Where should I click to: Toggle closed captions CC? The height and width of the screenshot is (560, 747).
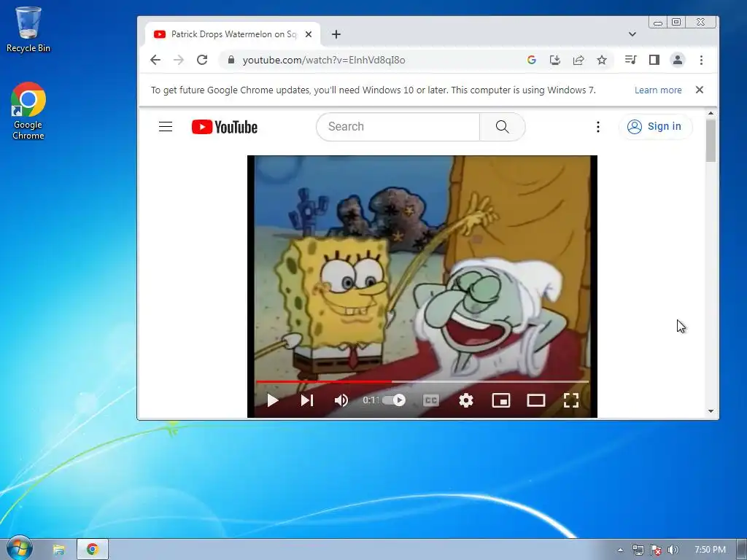click(430, 400)
